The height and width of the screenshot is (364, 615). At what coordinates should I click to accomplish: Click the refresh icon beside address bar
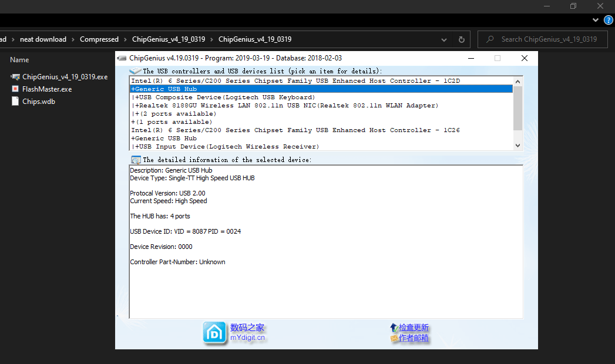(461, 39)
